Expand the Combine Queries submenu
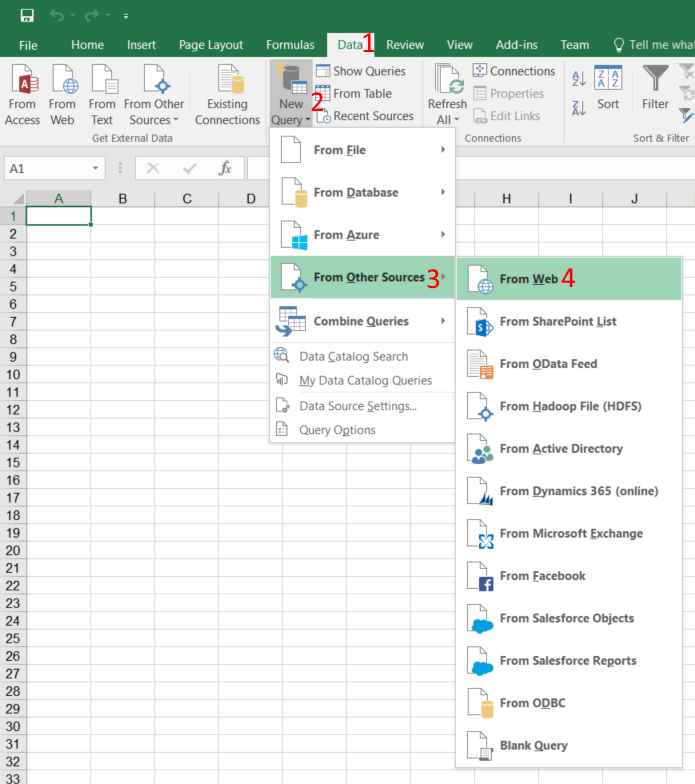 coord(360,321)
